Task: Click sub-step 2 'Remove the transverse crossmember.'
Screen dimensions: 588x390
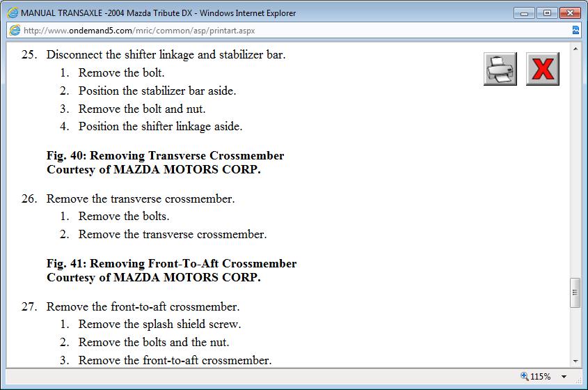Action: [173, 234]
